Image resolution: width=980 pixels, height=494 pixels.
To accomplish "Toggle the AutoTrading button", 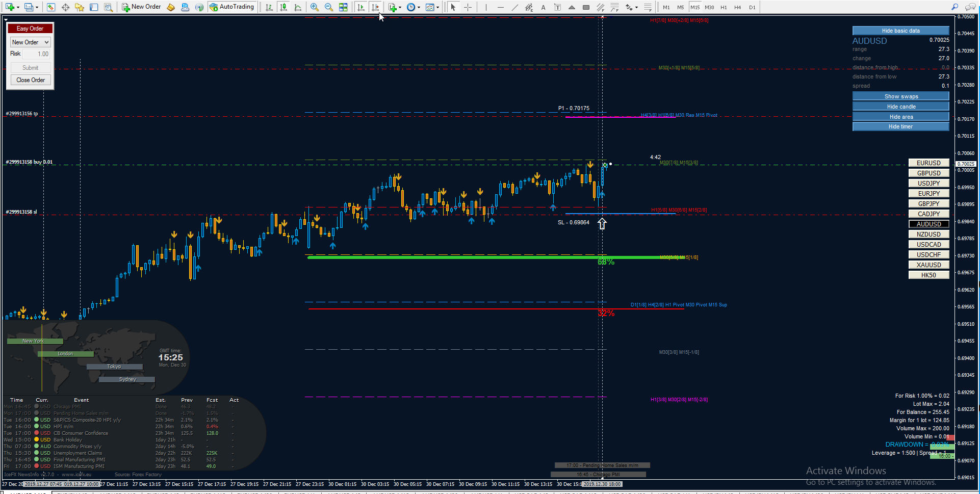I will pos(232,7).
